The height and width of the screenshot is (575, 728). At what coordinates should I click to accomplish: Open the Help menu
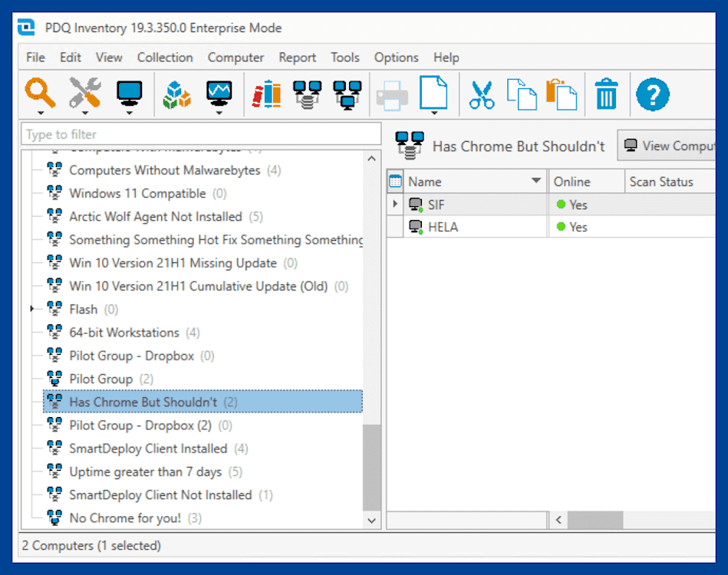pyautogui.click(x=446, y=58)
